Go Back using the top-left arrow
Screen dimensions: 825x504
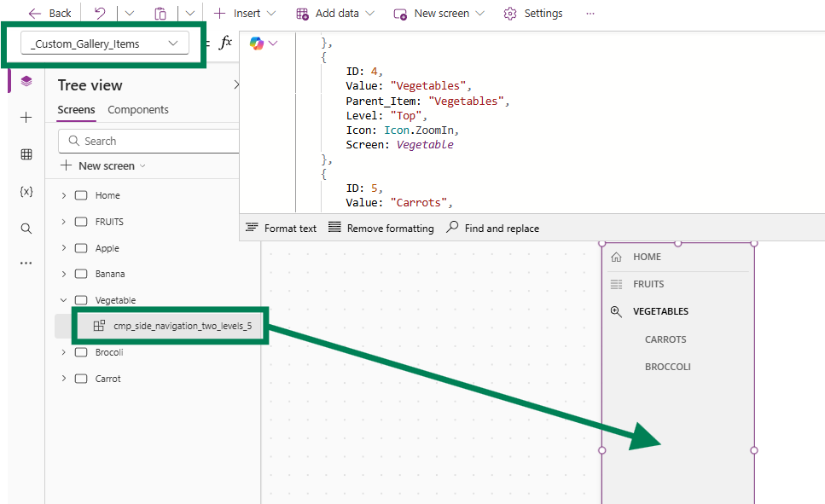(x=49, y=14)
